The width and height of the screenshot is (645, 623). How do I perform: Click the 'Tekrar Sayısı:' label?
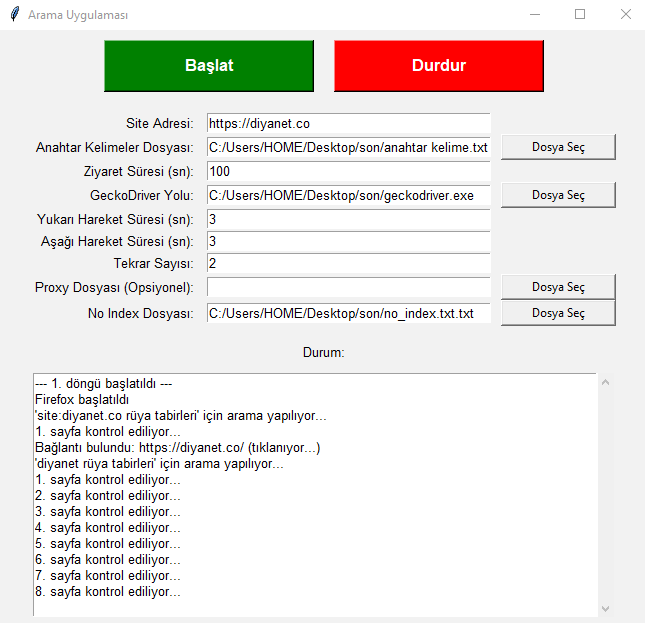[153, 263]
